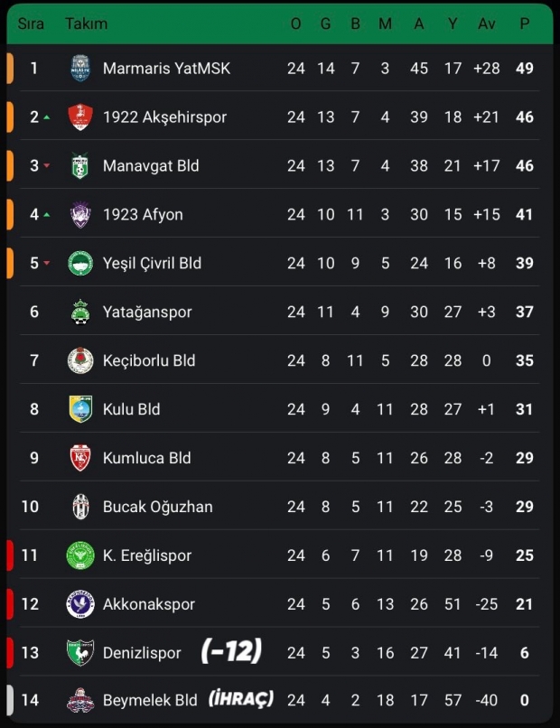Select K. Ereğlispor team name
Screen dimensions: 560x728
(147, 555)
